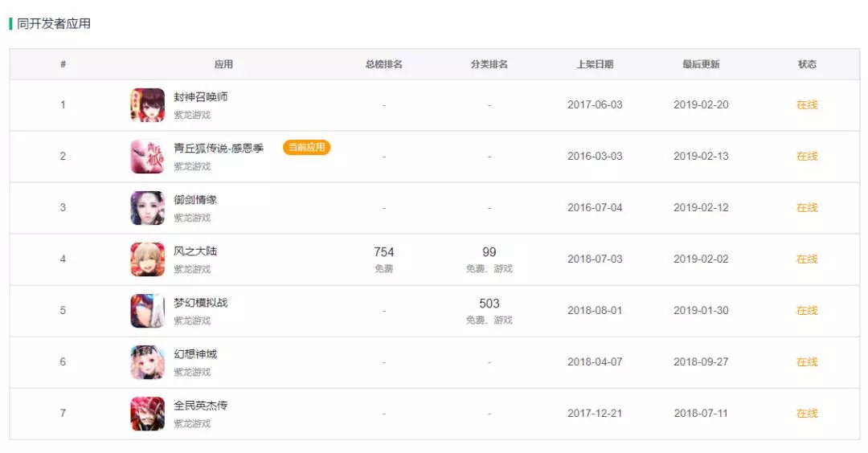Screen dimensions: 868x453
Task: Click 在线 status for 封神召唤师
Action: pyautogui.click(x=807, y=105)
